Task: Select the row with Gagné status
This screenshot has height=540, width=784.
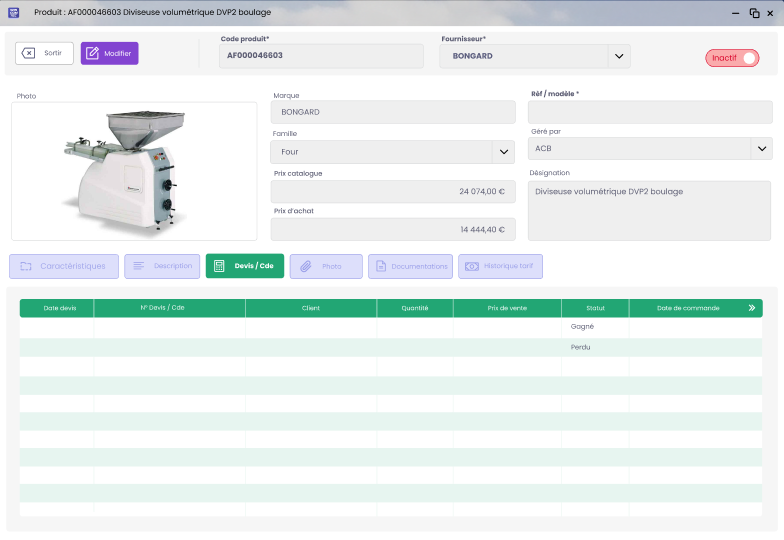Action: [390, 327]
